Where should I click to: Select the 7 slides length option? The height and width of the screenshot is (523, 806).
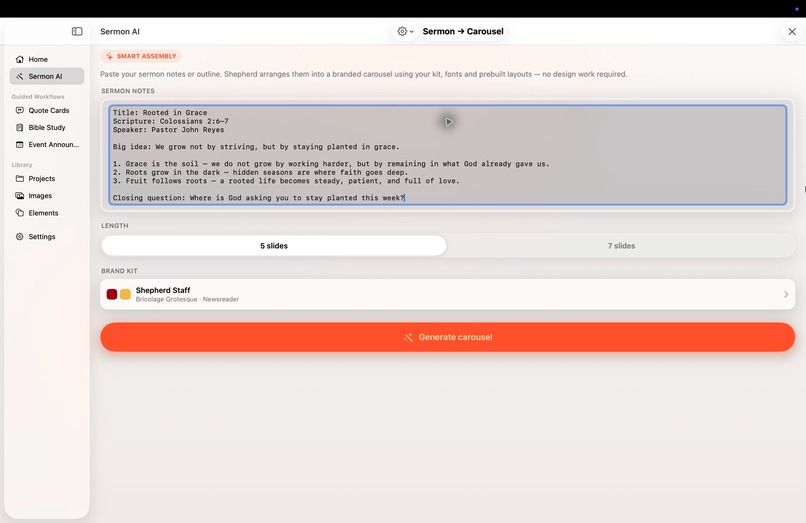click(x=621, y=246)
